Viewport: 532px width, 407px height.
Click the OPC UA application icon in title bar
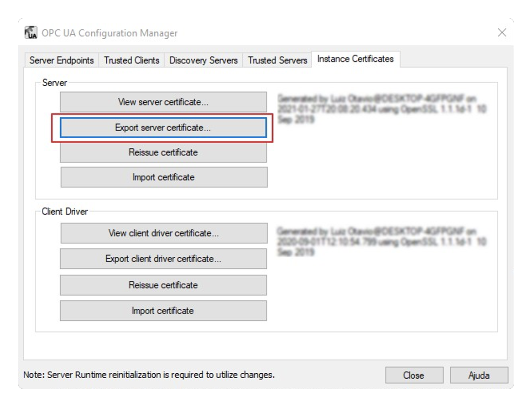click(31, 33)
